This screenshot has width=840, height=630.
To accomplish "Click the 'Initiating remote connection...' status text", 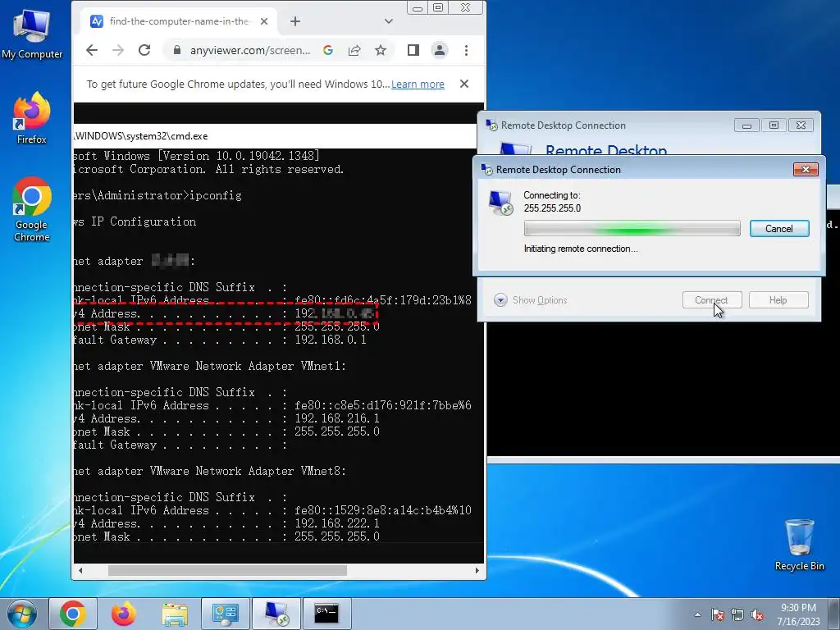I will coord(581,249).
